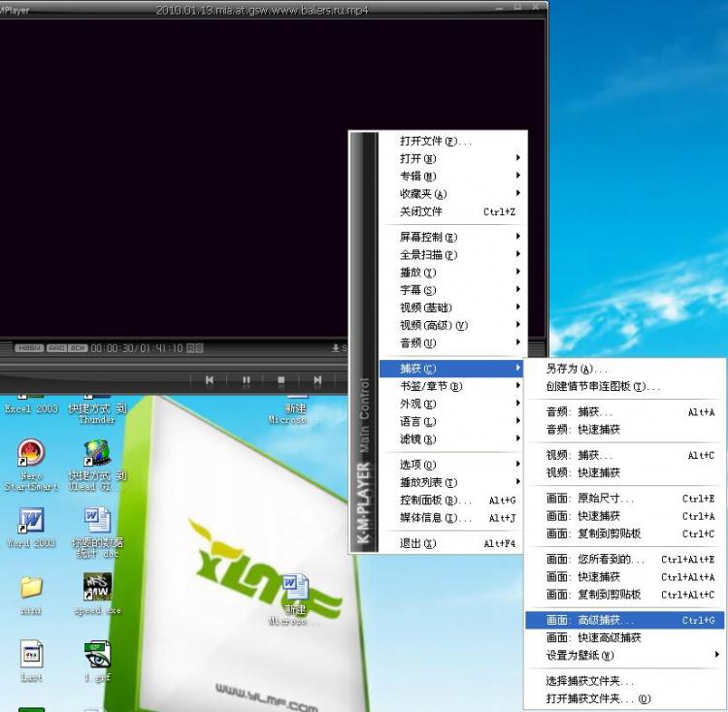Choose 音频: 快速捕获

[625, 430]
